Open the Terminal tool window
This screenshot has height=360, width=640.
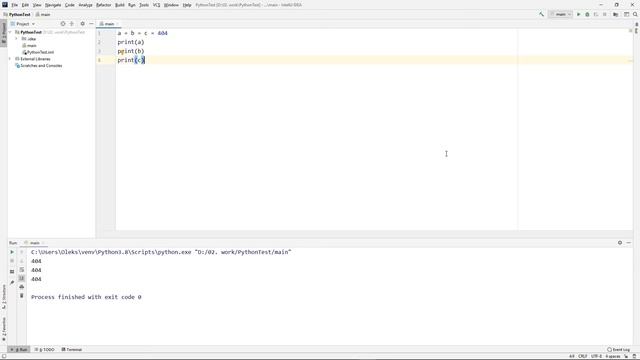point(72,350)
